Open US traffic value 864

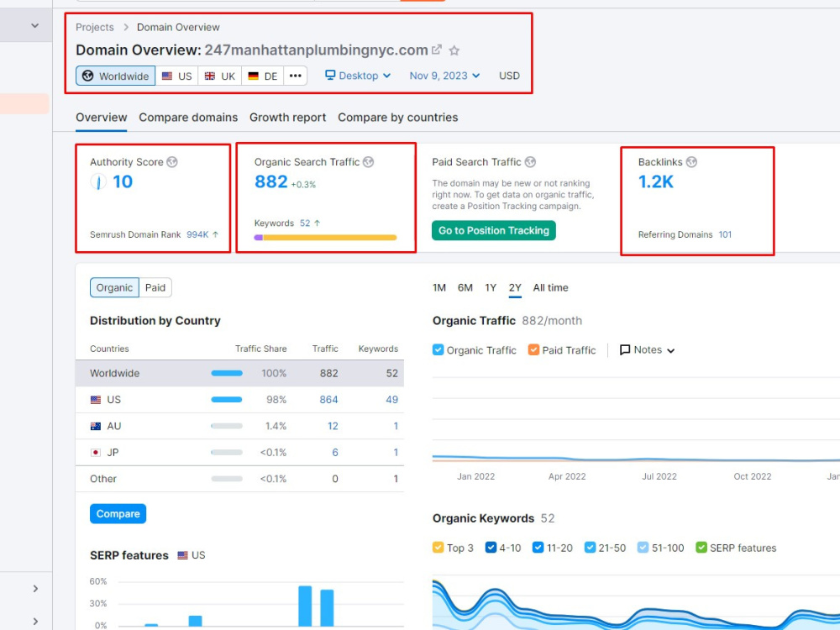(329, 400)
